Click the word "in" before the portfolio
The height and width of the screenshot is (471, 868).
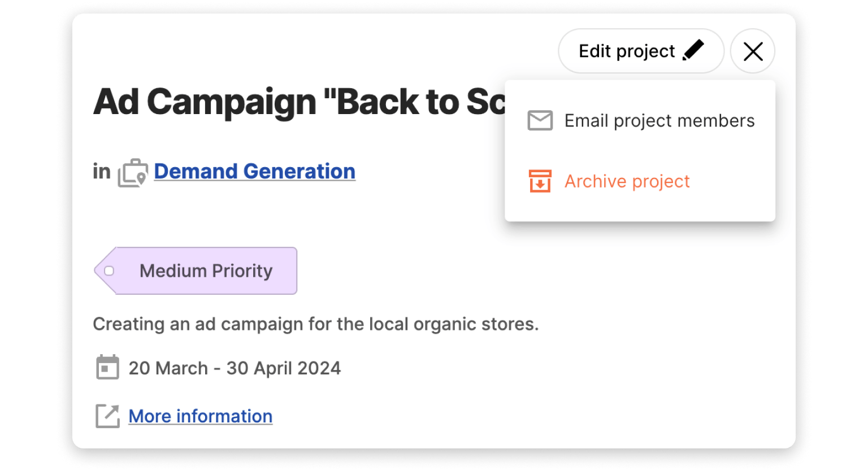[102, 171]
